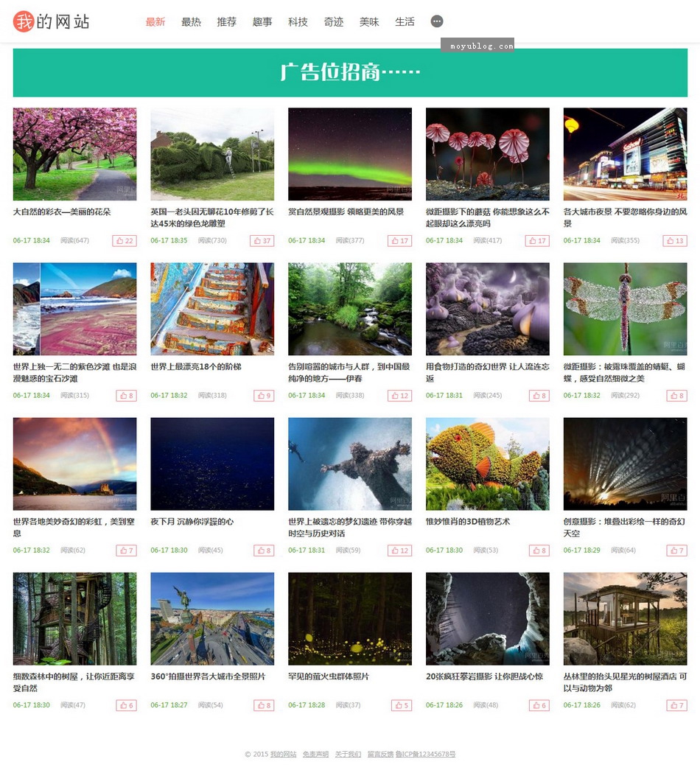Open the 留言反馈 footer link
Screen dimensions: 700x776
point(380,754)
